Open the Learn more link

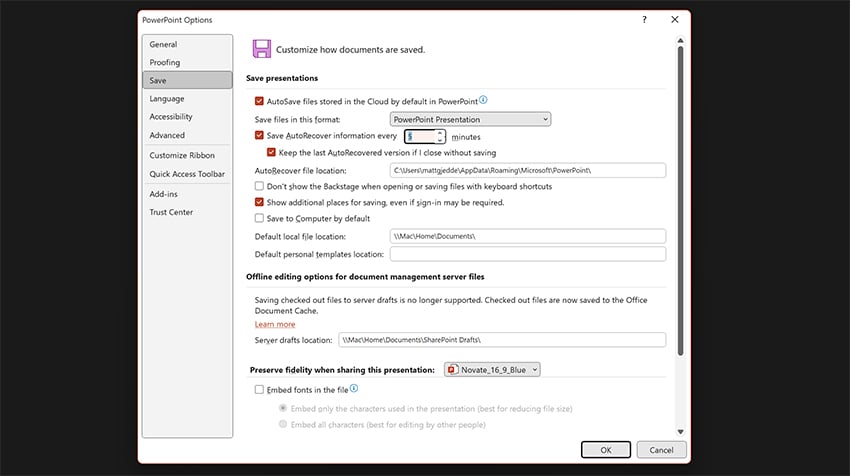click(275, 324)
